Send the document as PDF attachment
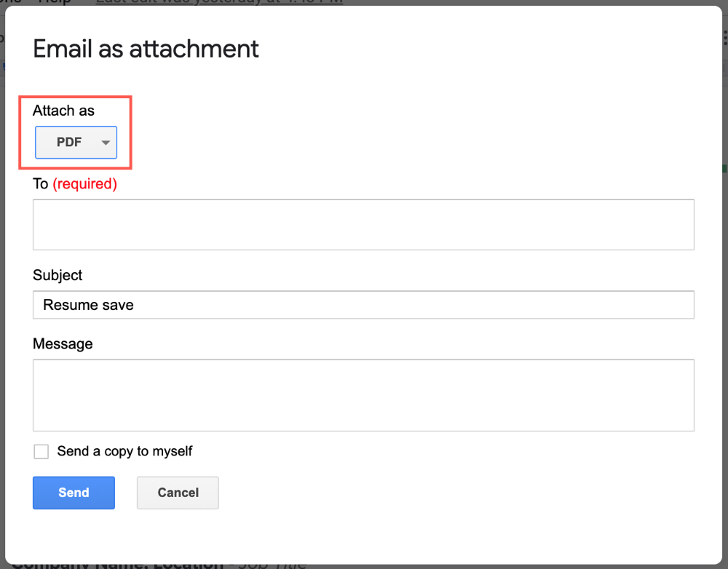Image resolution: width=728 pixels, height=569 pixels. point(74,493)
